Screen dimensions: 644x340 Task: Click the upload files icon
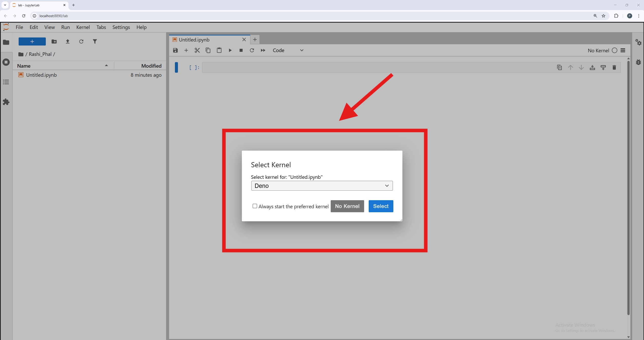67,41
